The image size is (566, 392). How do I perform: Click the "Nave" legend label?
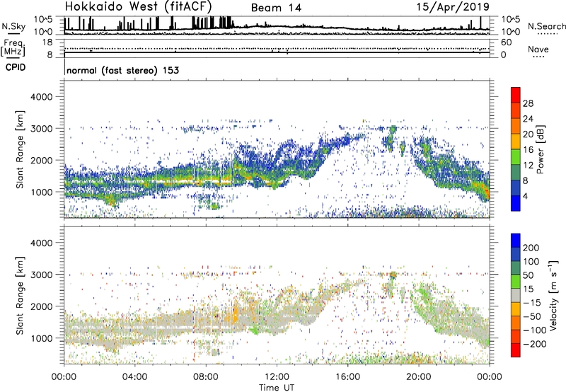[538, 49]
